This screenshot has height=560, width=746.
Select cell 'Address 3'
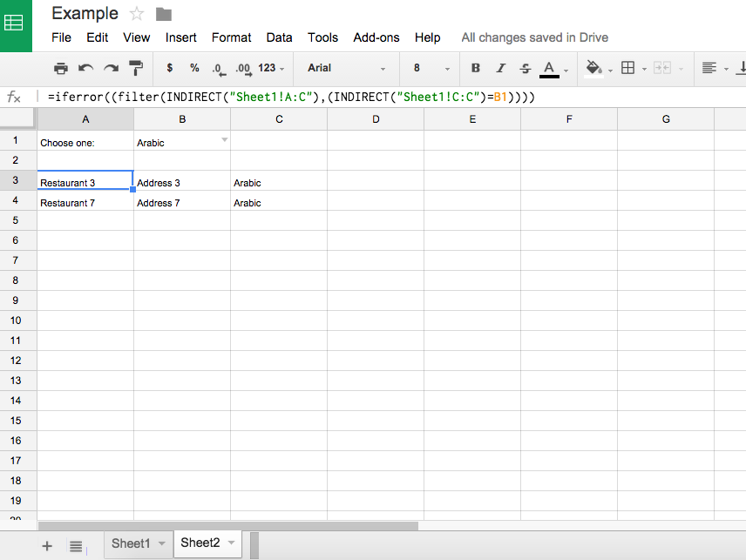(182, 180)
